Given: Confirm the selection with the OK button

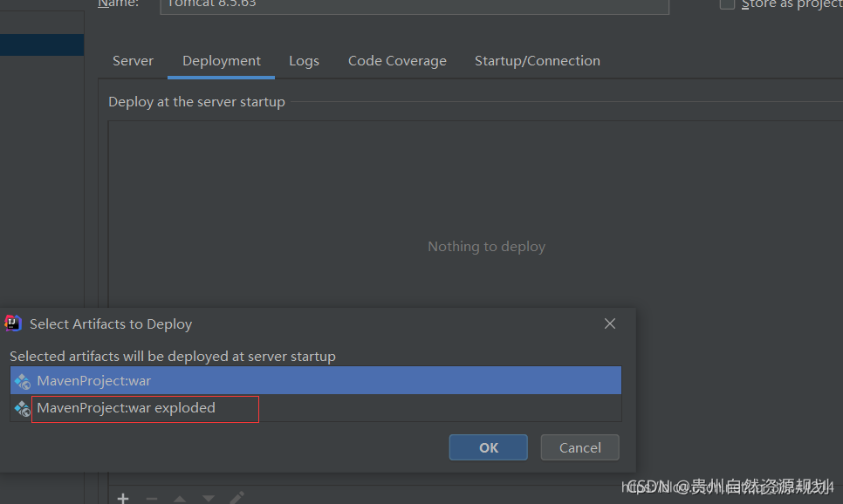Looking at the screenshot, I should click(488, 447).
